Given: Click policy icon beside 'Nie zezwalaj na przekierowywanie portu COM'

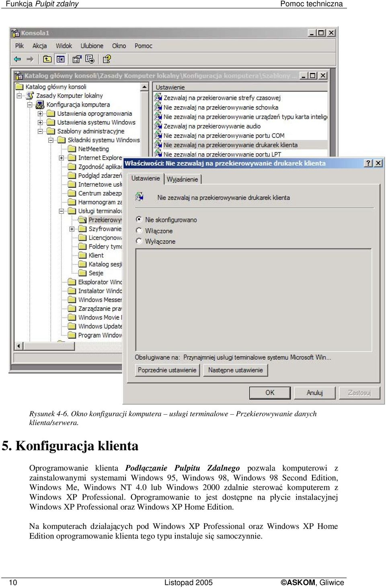Looking at the screenshot, I should [x=158, y=136].
